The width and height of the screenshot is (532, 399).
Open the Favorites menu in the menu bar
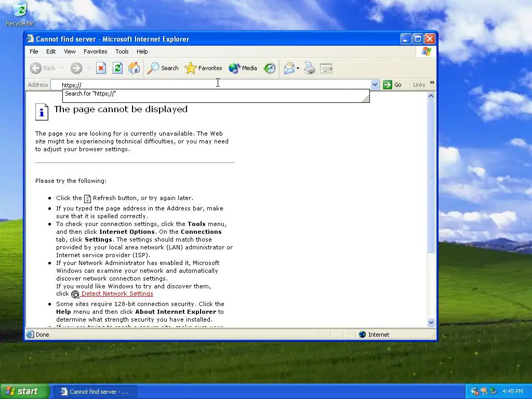pyautogui.click(x=96, y=51)
